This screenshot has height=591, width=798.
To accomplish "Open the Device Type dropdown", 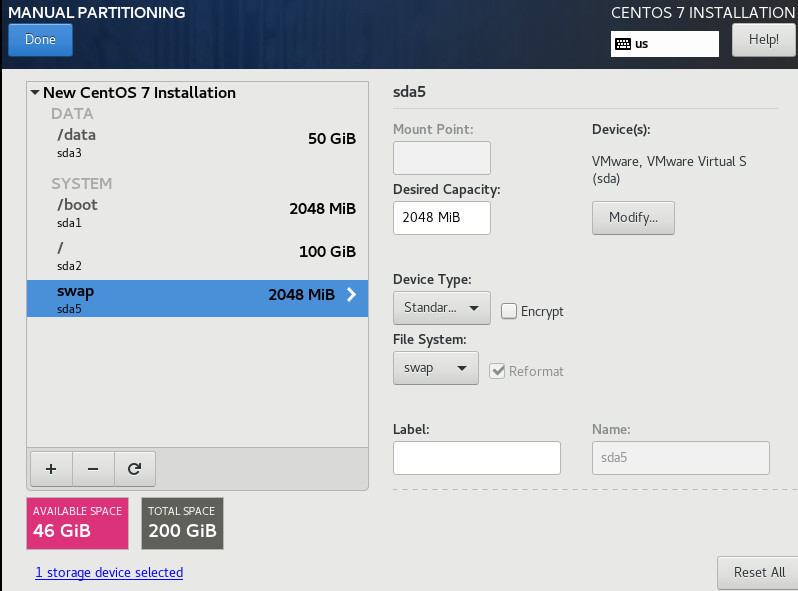I will 441,308.
